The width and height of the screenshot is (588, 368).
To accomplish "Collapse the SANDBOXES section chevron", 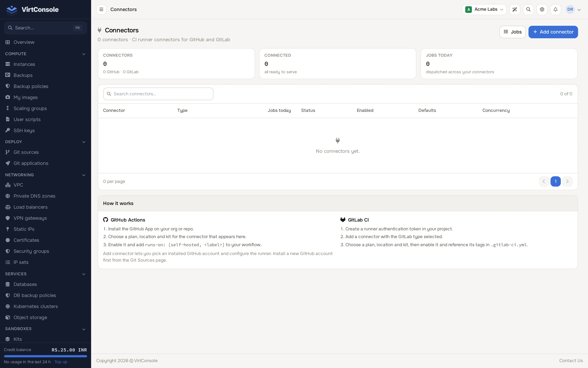I will pyautogui.click(x=84, y=330).
